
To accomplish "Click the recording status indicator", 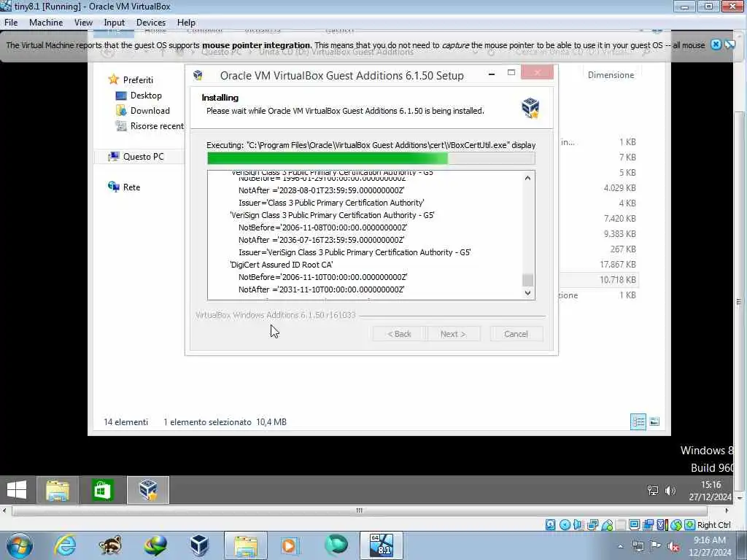I will pos(648,525).
